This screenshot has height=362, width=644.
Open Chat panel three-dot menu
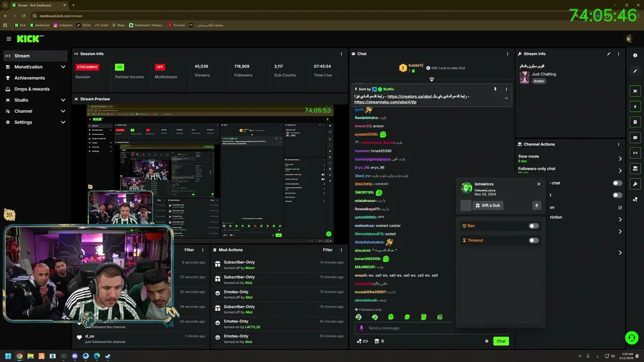(x=507, y=54)
